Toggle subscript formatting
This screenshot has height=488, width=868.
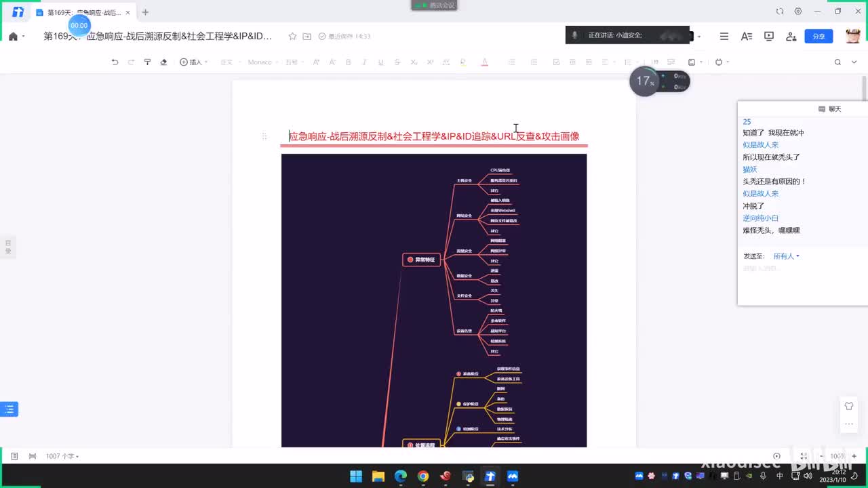414,62
